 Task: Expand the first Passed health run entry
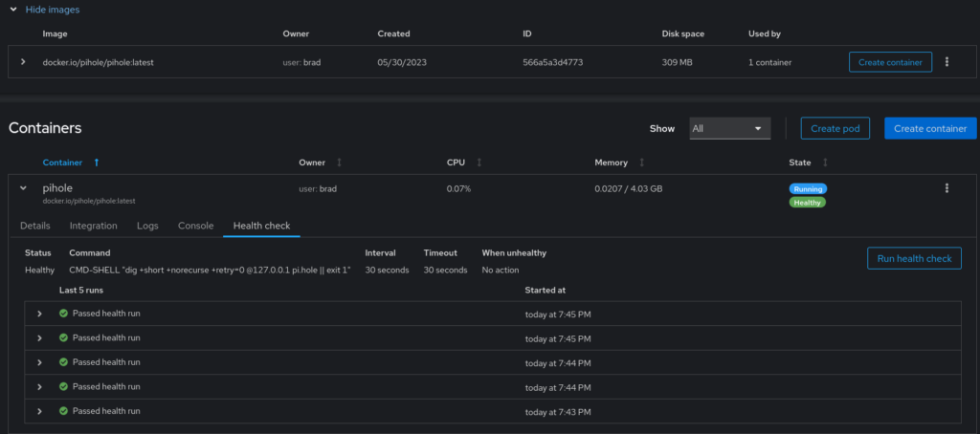pos(39,313)
